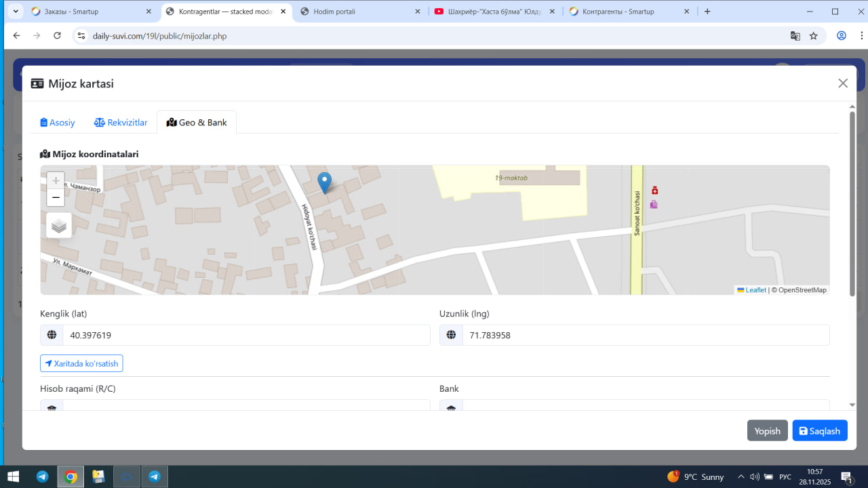Screen dimensions: 868x488
Task: View site information in the address bar
Action: coord(81,36)
